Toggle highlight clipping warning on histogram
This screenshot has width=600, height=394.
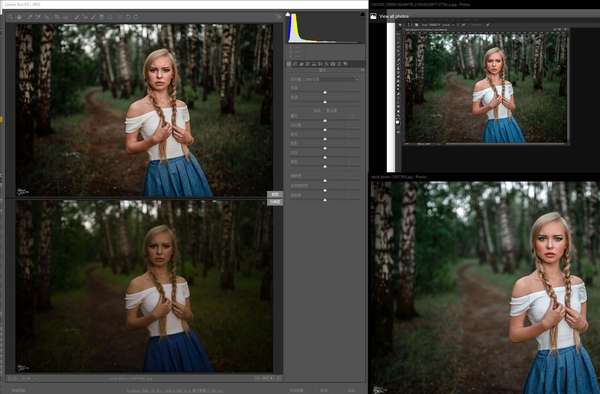coord(362,14)
